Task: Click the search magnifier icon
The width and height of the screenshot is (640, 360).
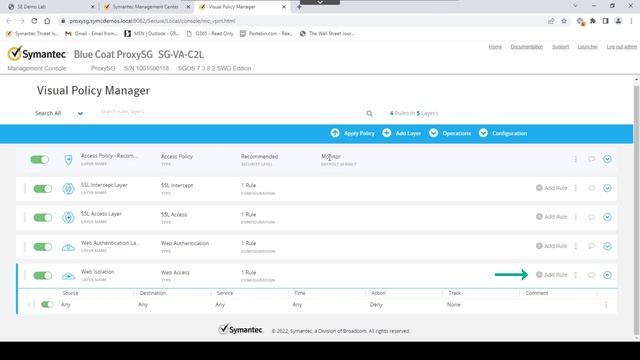Action: tap(369, 113)
